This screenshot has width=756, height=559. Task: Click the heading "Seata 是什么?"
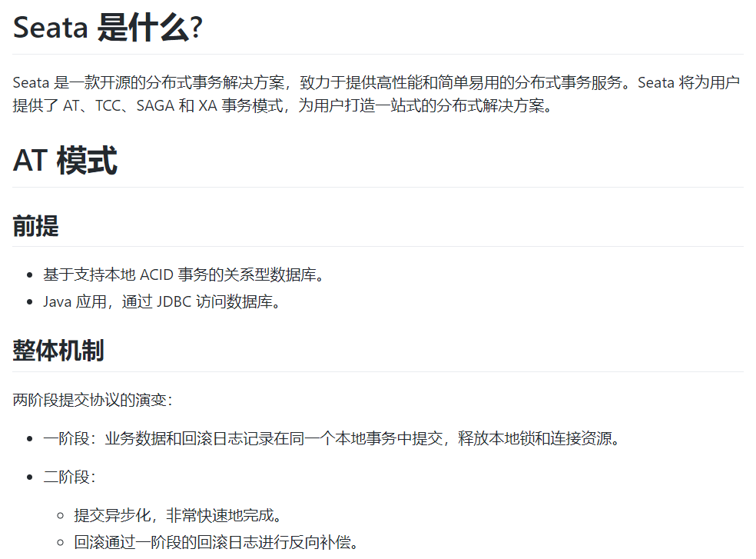[108, 28]
